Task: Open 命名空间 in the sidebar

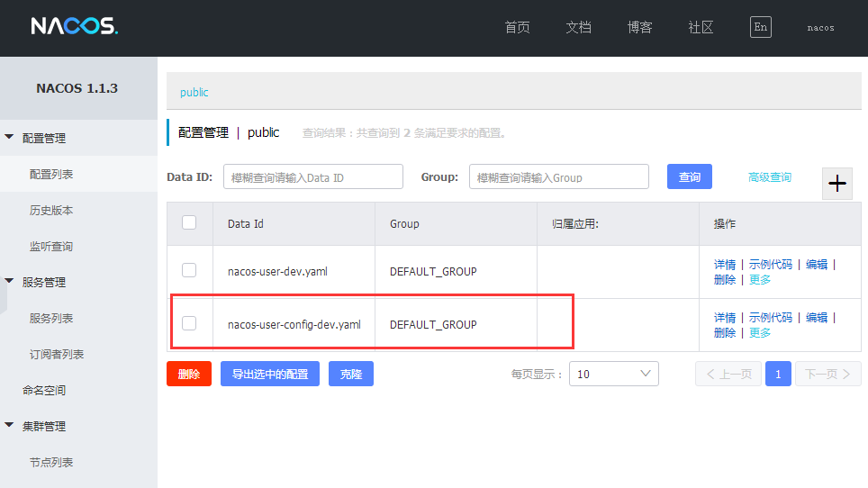Action: [44, 390]
